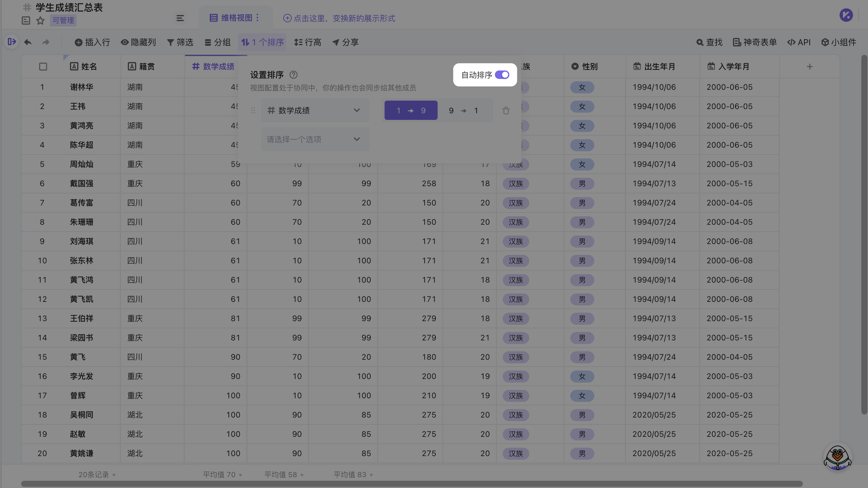Image resolution: width=868 pixels, height=488 pixels.
Task: Disable the 自动排序 toggle
Action: click(503, 75)
